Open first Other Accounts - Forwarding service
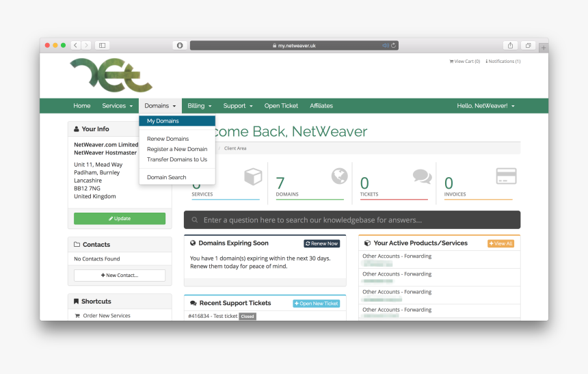 click(x=397, y=256)
